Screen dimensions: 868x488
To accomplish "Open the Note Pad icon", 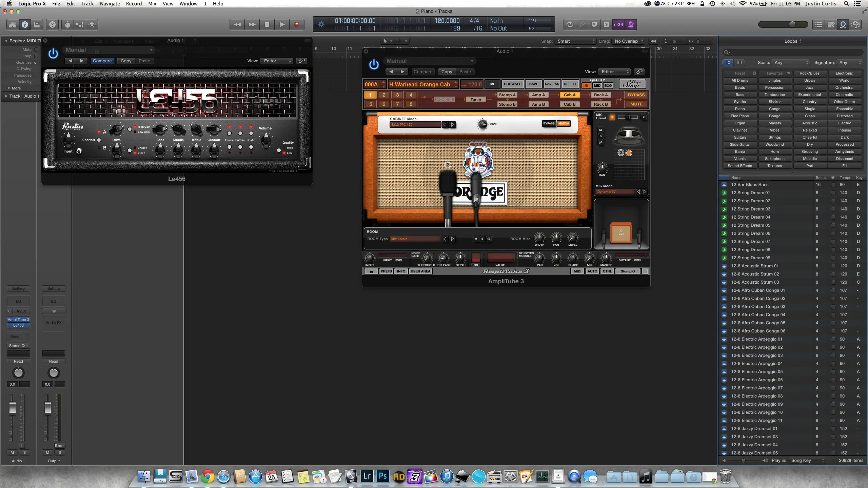I will (x=831, y=24).
